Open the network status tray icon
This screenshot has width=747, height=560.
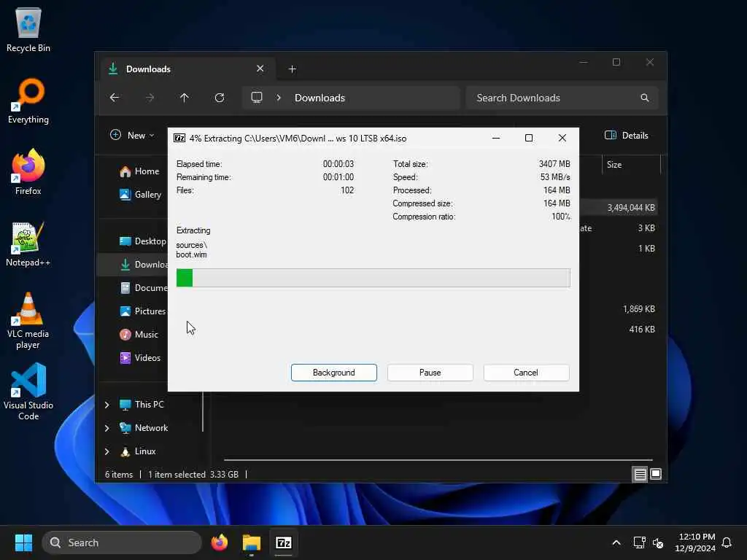639,542
